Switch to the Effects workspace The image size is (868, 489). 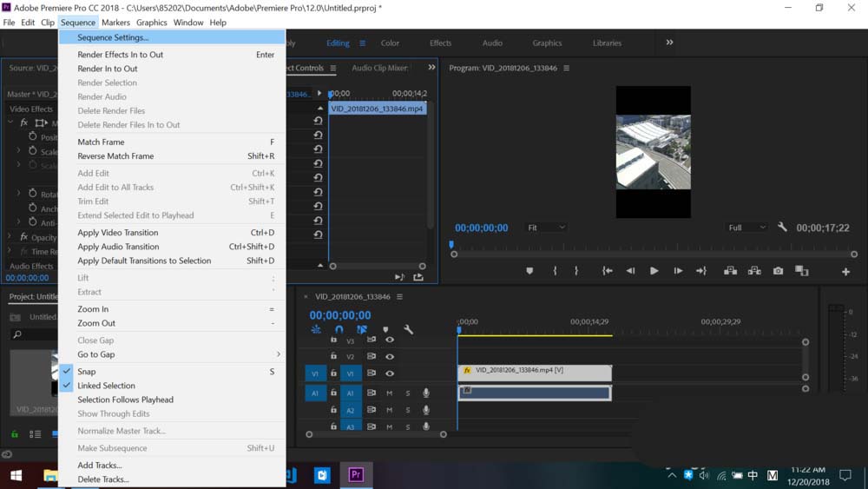pos(440,43)
